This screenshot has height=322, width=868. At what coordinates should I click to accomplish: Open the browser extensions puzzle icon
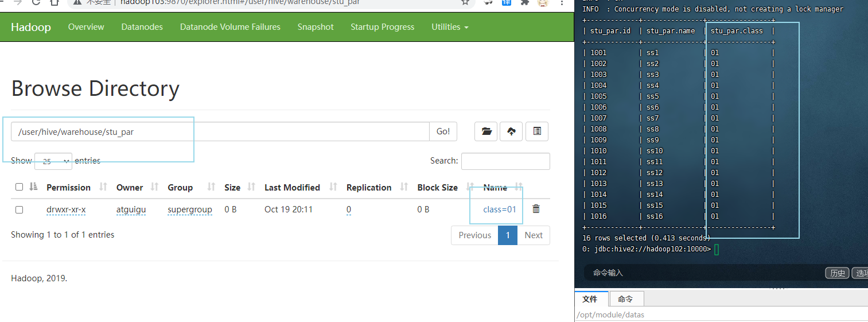[x=524, y=2]
